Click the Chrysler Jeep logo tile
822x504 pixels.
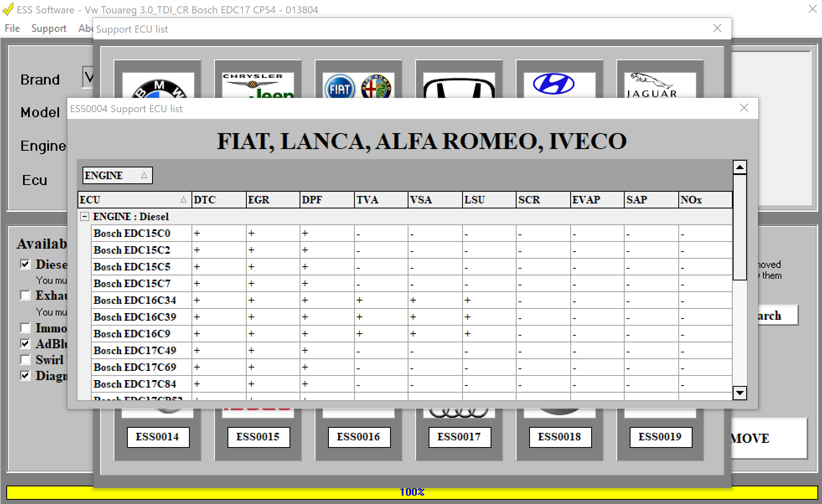click(258, 86)
